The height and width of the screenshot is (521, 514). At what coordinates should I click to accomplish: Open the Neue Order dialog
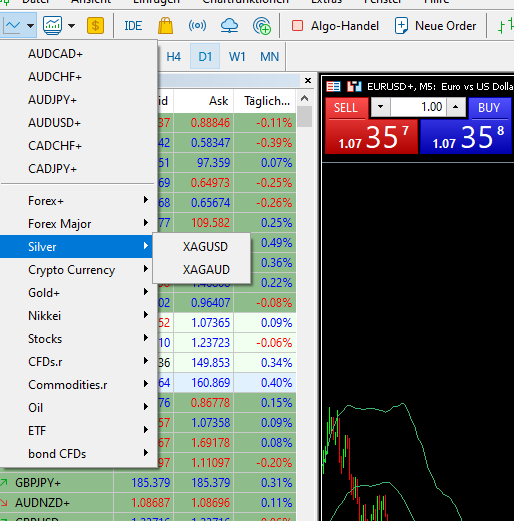click(x=435, y=26)
